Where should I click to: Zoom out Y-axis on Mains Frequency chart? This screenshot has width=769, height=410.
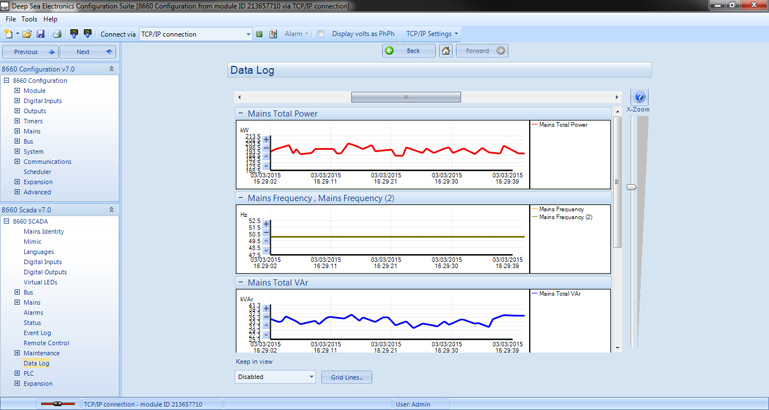click(266, 232)
